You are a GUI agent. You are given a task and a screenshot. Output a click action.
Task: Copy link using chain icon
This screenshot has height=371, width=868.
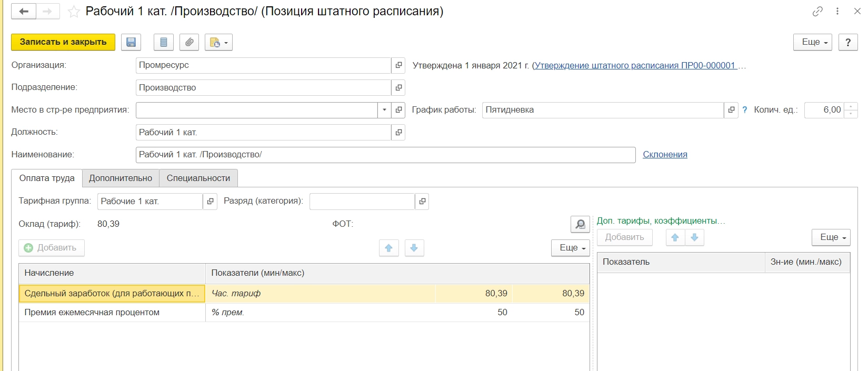tap(817, 11)
